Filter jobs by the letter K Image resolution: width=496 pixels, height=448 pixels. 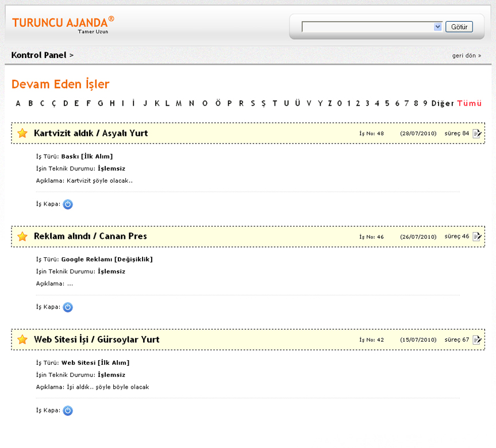click(156, 103)
